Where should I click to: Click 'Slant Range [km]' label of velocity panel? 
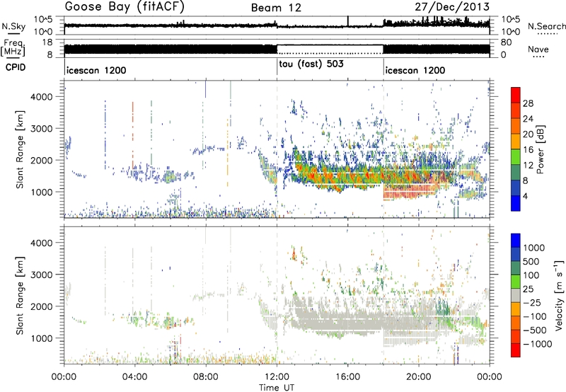point(20,296)
